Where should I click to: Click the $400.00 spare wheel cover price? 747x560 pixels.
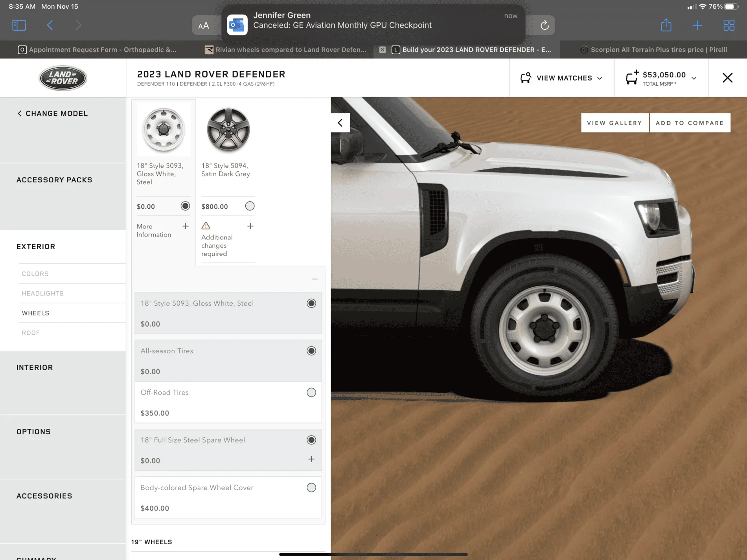[155, 509]
